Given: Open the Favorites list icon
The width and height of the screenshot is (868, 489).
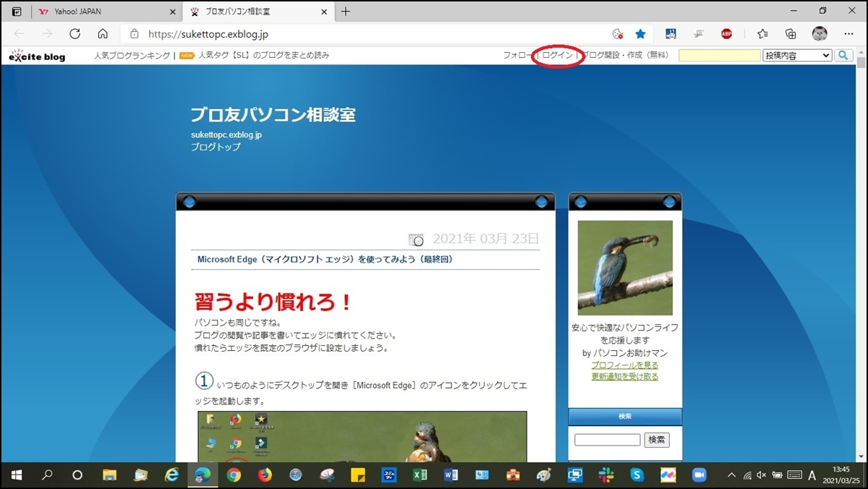Looking at the screenshot, I should (x=762, y=33).
